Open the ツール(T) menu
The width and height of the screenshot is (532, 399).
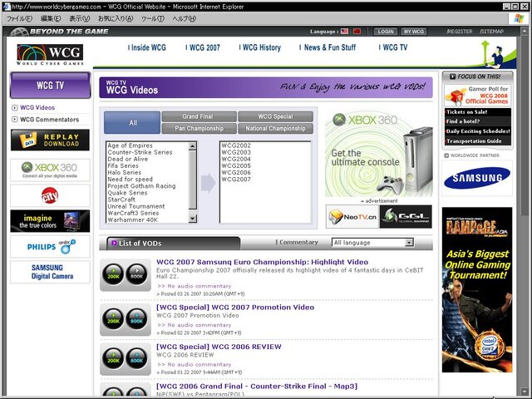point(153,18)
